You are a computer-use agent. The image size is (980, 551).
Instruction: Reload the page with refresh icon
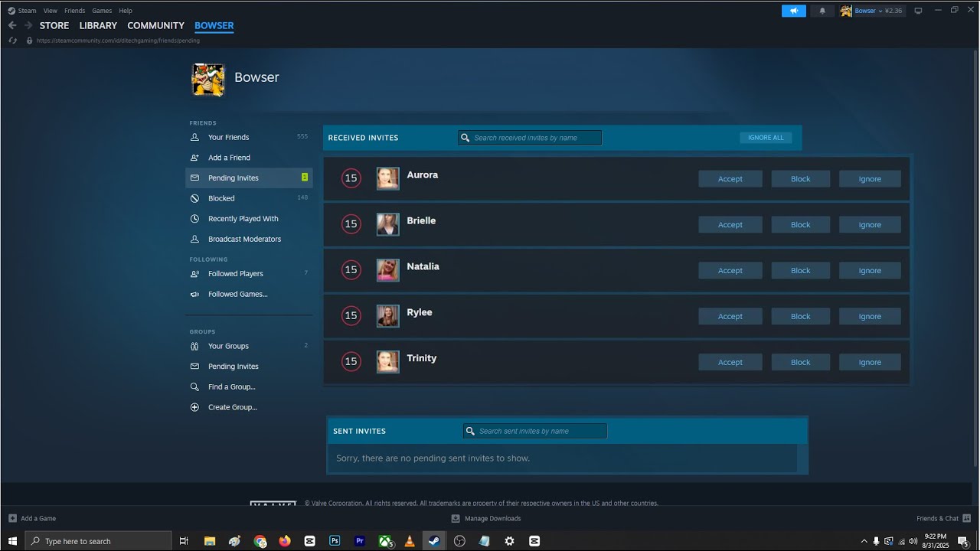[x=12, y=41]
